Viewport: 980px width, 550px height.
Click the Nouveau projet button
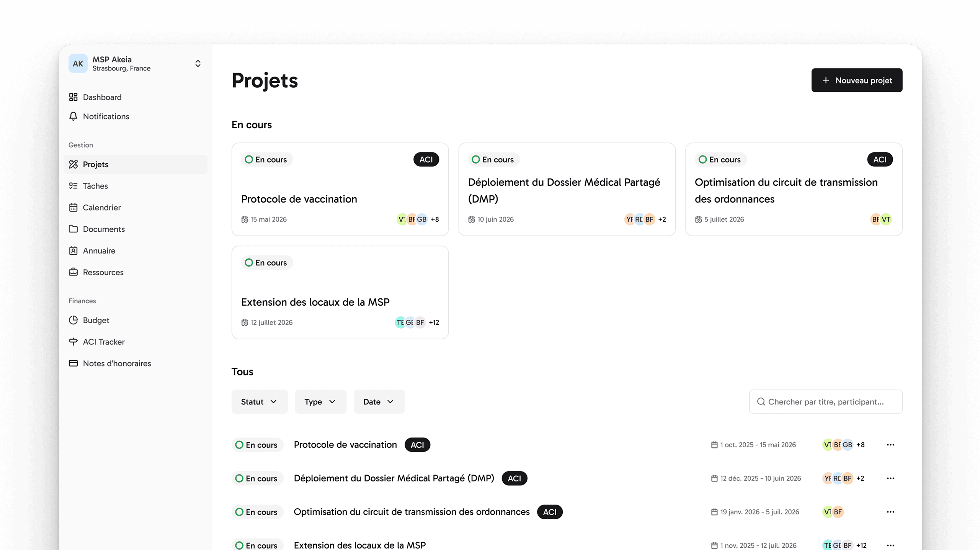click(857, 80)
